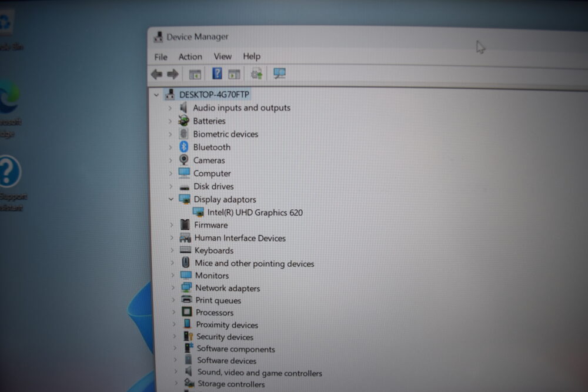Click the Processors chip icon

(187, 312)
